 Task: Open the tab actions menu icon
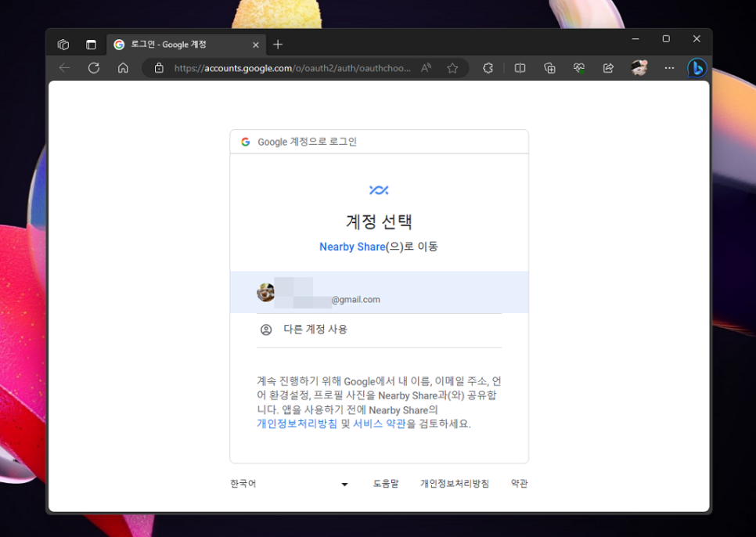(x=91, y=45)
